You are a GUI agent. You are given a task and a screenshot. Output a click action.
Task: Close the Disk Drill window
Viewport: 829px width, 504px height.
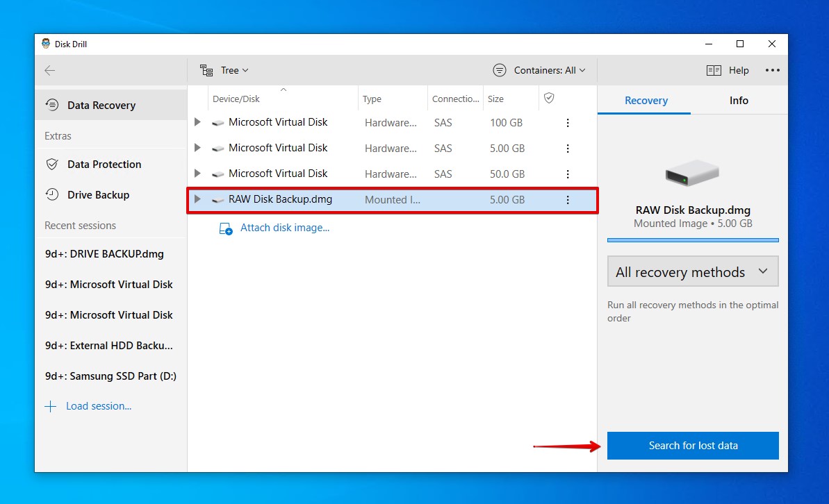772,44
